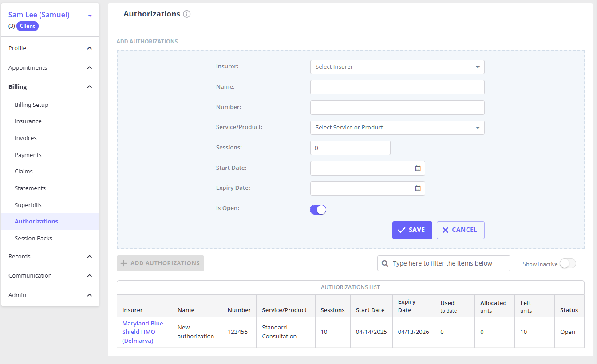
Task: Open the Select Insurer dropdown
Action: coord(397,67)
